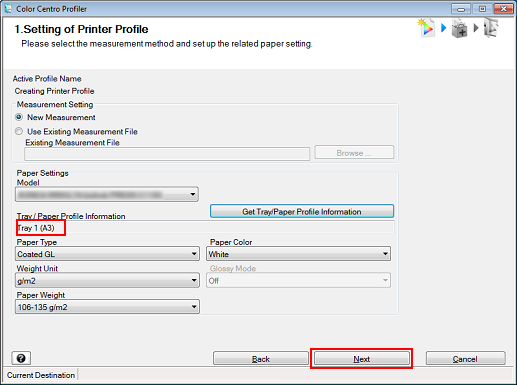Click the Color Centro Profiler title bar icon
The width and height of the screenshot is (517, 385).
coord(8,9)
